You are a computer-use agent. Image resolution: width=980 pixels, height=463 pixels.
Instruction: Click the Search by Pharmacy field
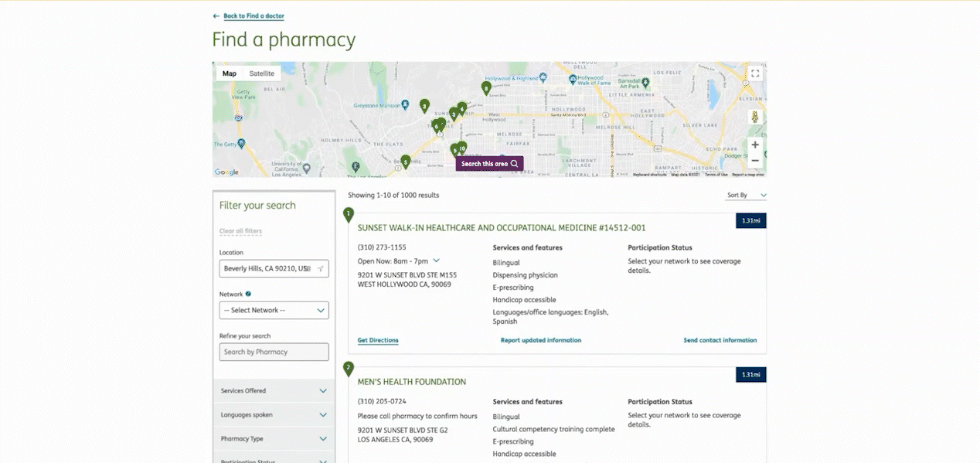tap(274, 352)
